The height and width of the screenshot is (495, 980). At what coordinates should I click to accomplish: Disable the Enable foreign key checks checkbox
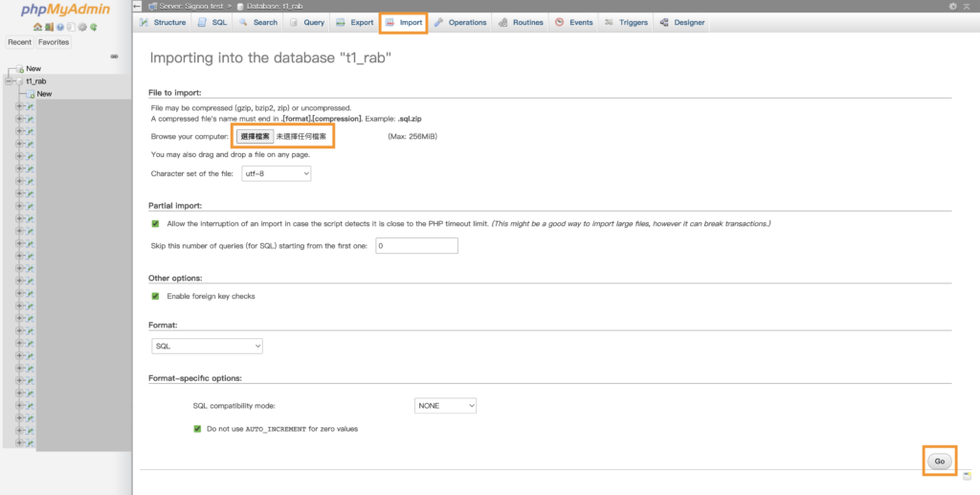click(155, 296)
